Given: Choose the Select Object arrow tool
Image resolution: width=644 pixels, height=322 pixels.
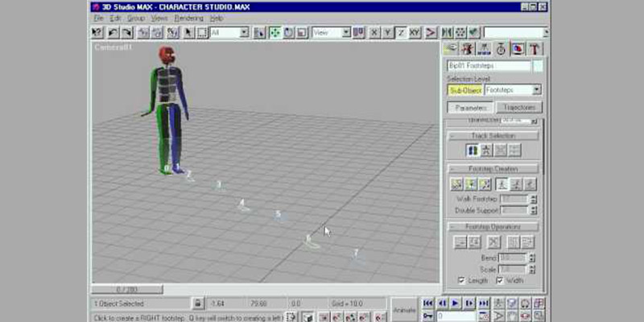Looking at the screenshot, I should [x=188, y=32].
